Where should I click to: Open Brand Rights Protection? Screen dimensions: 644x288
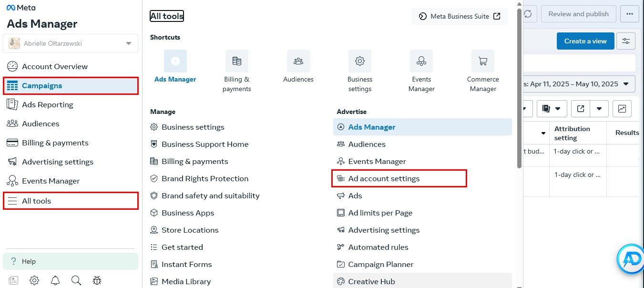[199, 179]
